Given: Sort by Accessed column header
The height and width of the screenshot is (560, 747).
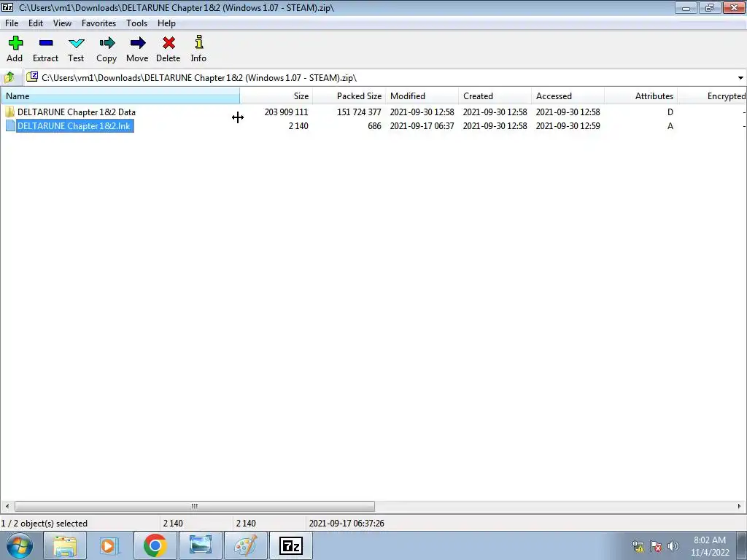Looking at the screenshot, I should (568, 96).
